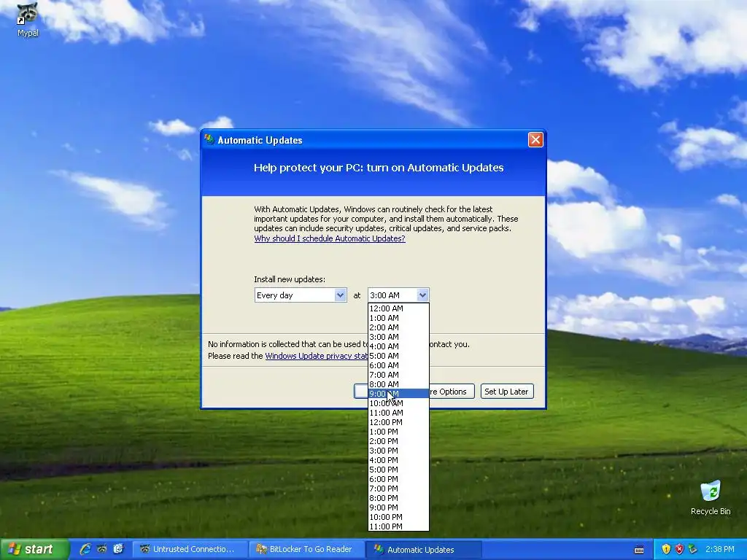The image size is (747, 560).
Task: Choose 11:00 PM from the time list
Action: 398,526
